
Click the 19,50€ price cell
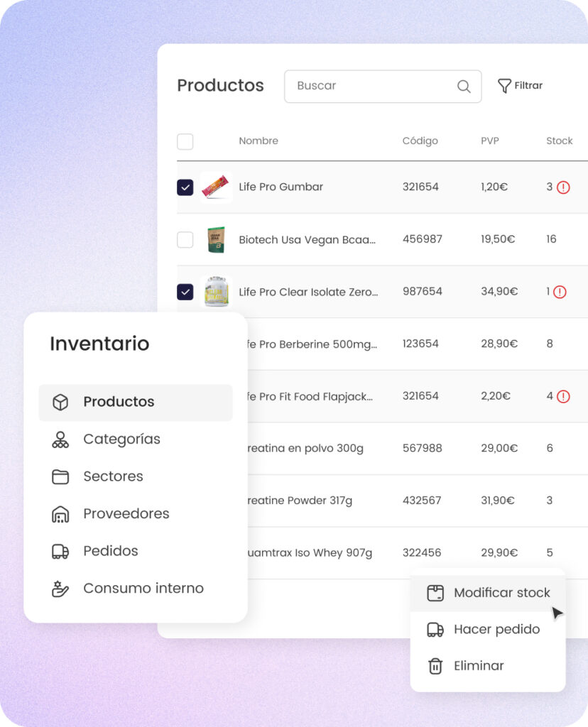click(498, 239)
